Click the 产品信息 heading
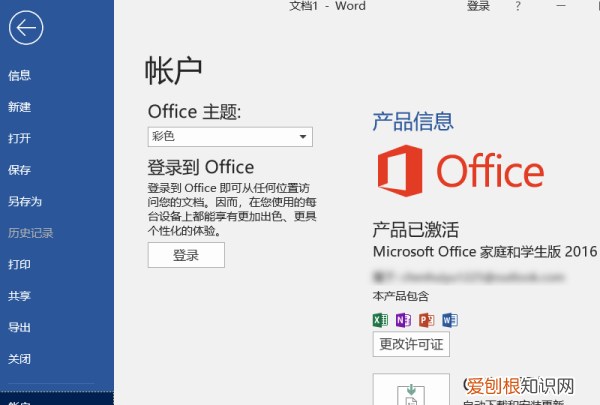Image resolution: width=600 pixels, height=405 pixels. tap(413, 121)
